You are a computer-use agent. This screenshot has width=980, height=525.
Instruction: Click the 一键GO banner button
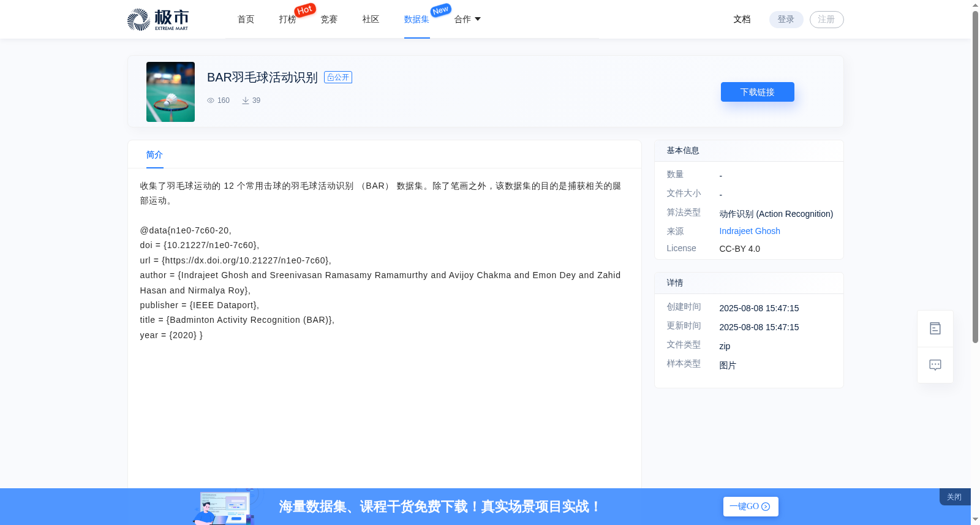click(751, 507)
